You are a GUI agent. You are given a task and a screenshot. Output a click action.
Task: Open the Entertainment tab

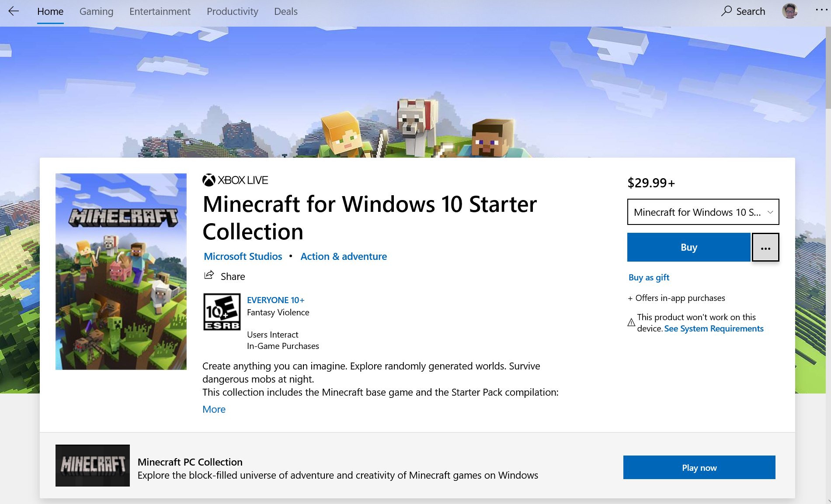(x=160, y=11)
